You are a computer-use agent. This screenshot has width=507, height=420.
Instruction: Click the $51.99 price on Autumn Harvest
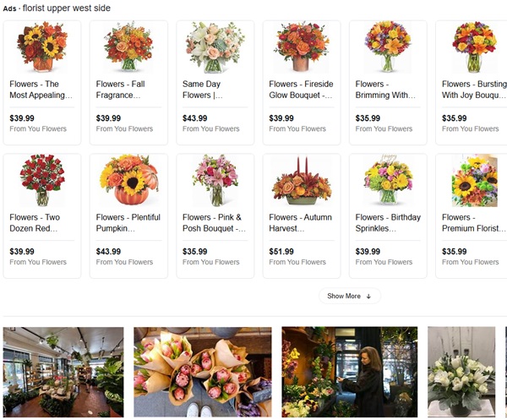(x=281, y=252)
